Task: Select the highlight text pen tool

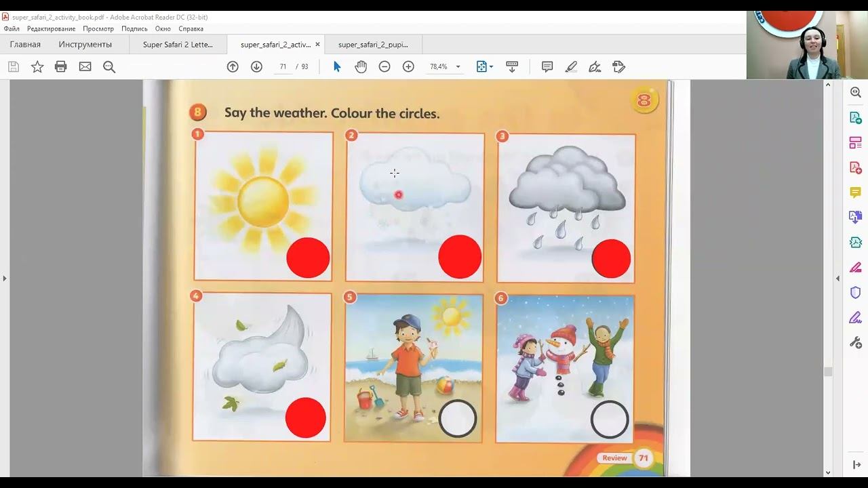Action: [571, 66]
